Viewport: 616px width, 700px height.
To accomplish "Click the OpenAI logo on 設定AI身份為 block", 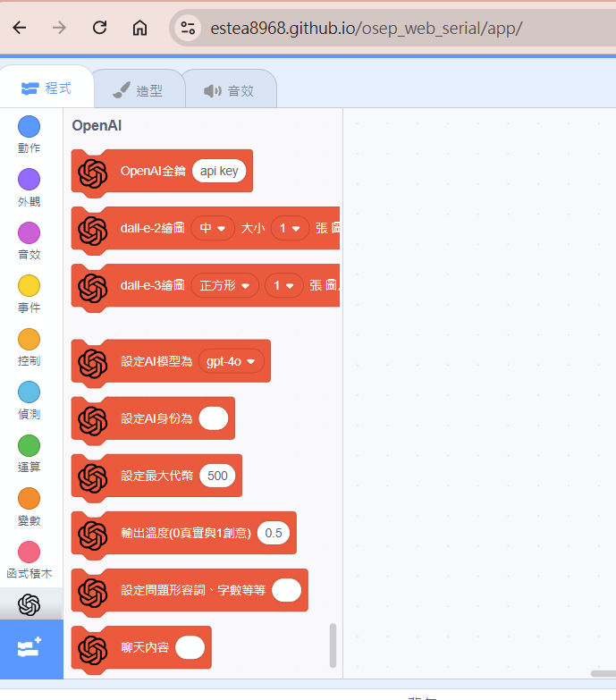I will (93, 421).
